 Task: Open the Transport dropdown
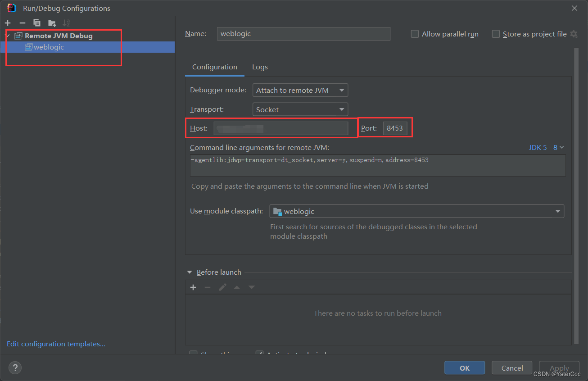click(x=300, y=109)
